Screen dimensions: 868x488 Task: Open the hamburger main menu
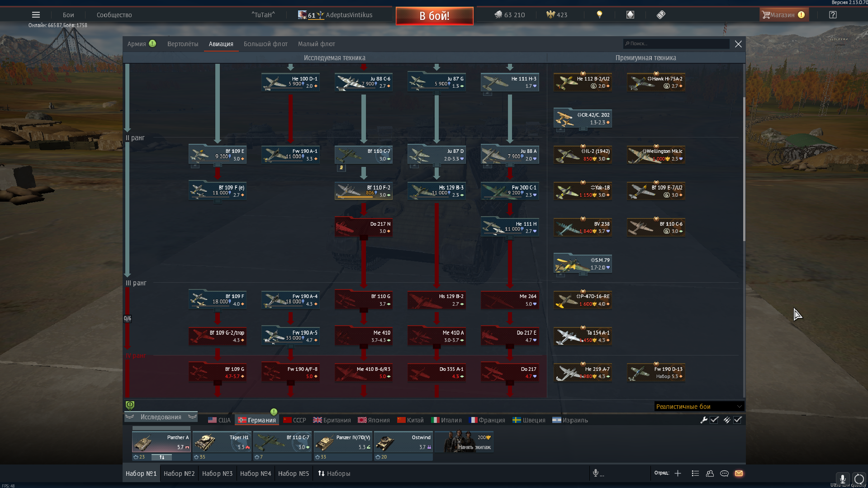[36, 15]
